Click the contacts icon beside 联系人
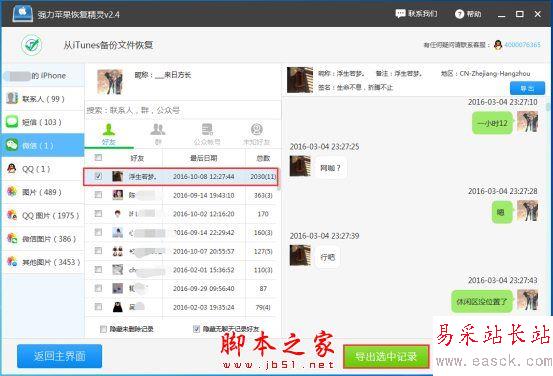Screen dimensions: 553x376 pos(12,98)
